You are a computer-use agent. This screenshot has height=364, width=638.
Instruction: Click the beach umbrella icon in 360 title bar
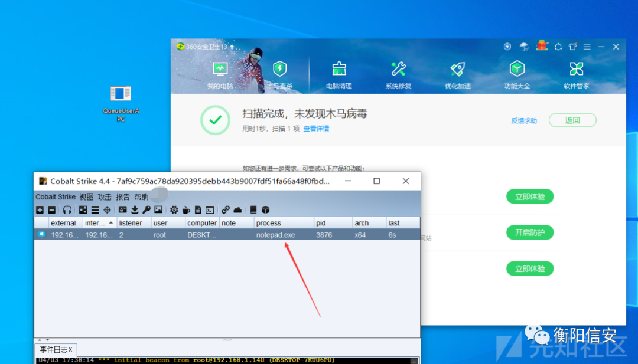524,47
